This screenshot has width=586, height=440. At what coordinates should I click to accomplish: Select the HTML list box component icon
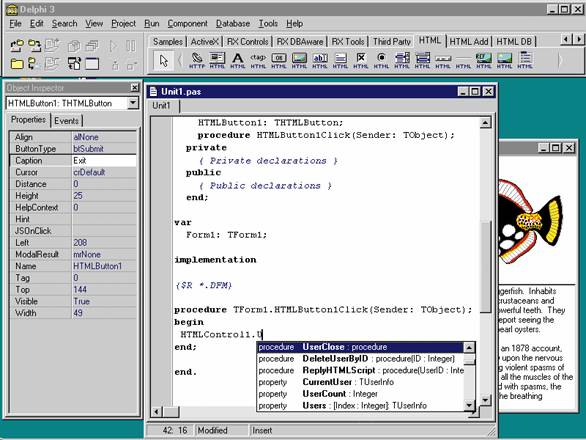coord(402,61)
